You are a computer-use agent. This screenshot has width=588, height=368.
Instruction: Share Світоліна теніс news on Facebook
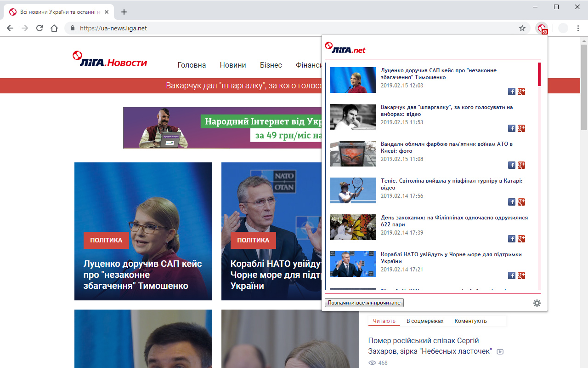pos(512,202)
